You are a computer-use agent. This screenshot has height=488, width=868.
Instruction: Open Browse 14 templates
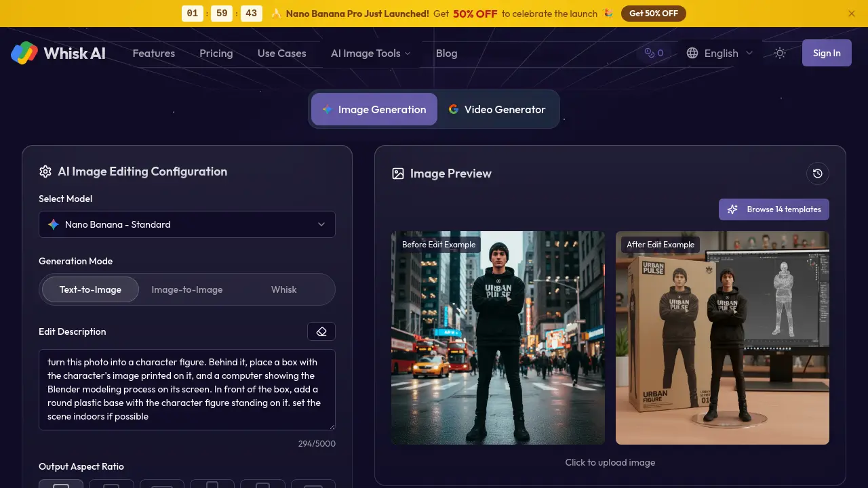click(x=774, y=209)
